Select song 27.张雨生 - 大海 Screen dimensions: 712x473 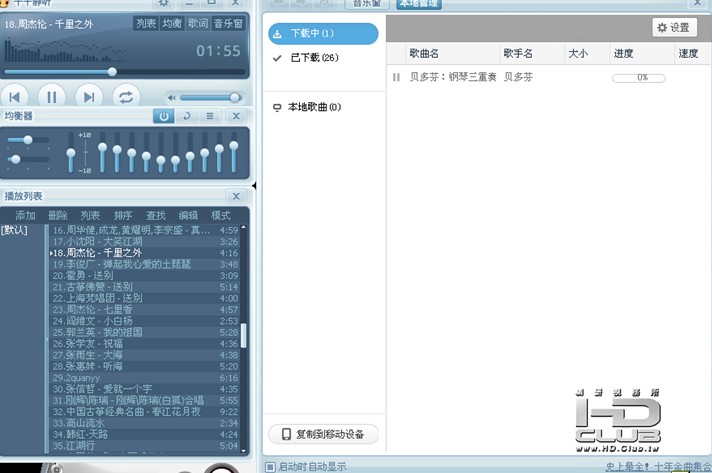[x=144, y=355]
